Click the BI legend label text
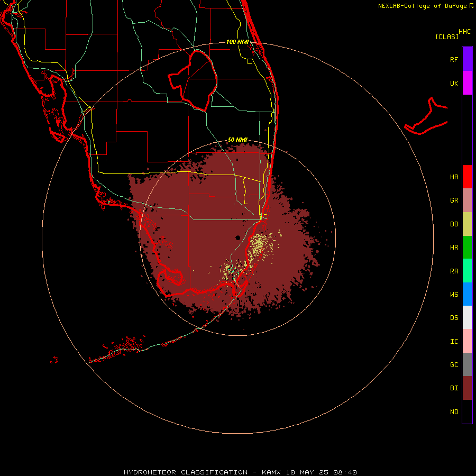 click(x=454, y=388)
